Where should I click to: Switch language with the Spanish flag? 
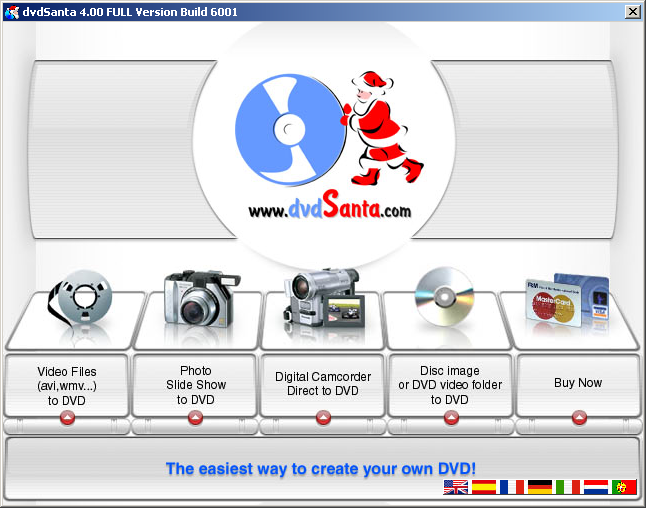click(484, 487)
